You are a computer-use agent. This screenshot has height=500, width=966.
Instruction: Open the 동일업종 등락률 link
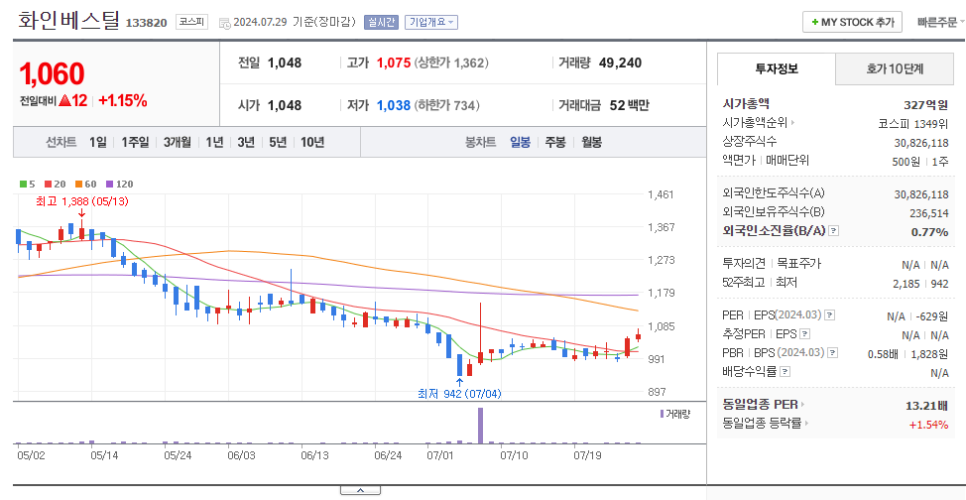pos(766,424)
